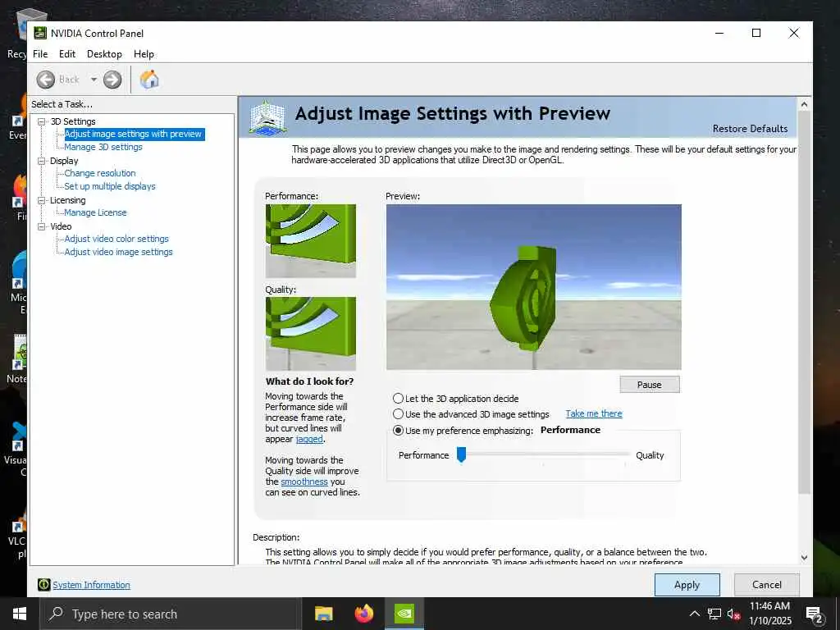Open the Help menu
This screenshot has height=630, width=840.
pyautogui.click(x=144, y=54)
